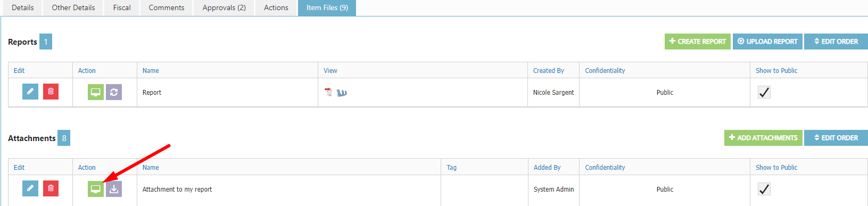This screenshot has width=868, height=206.
Task: Go to the Other Details tab
Action: pyautogui.click(x=73, y=8)
